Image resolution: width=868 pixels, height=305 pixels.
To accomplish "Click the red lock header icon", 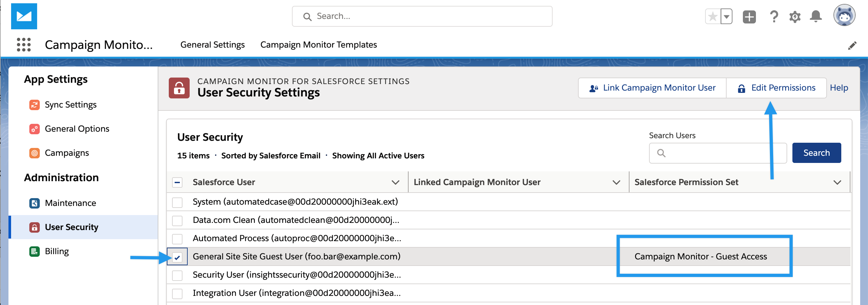I will tap(179, 88).
